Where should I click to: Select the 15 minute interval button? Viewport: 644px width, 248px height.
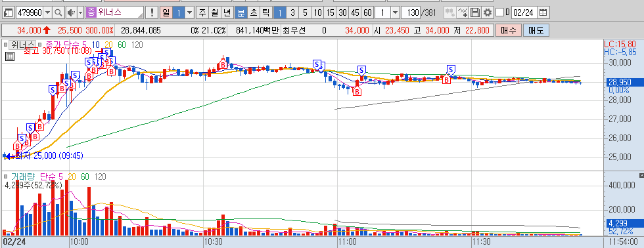[330, 12]
